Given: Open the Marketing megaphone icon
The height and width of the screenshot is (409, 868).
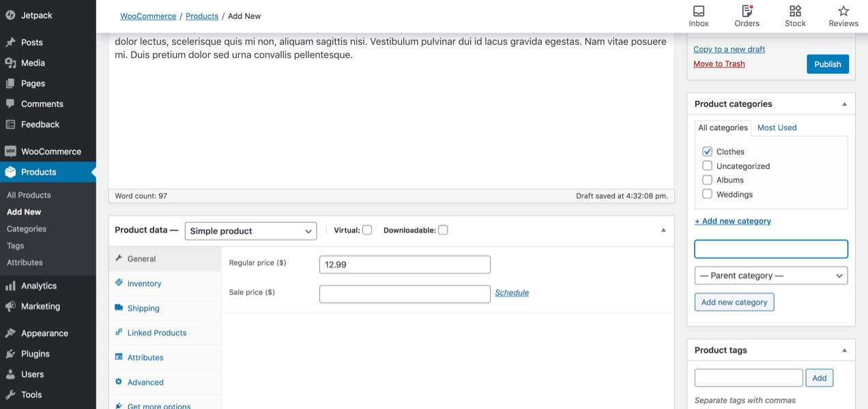Looking at the screenshot, I should coord(12,306).
